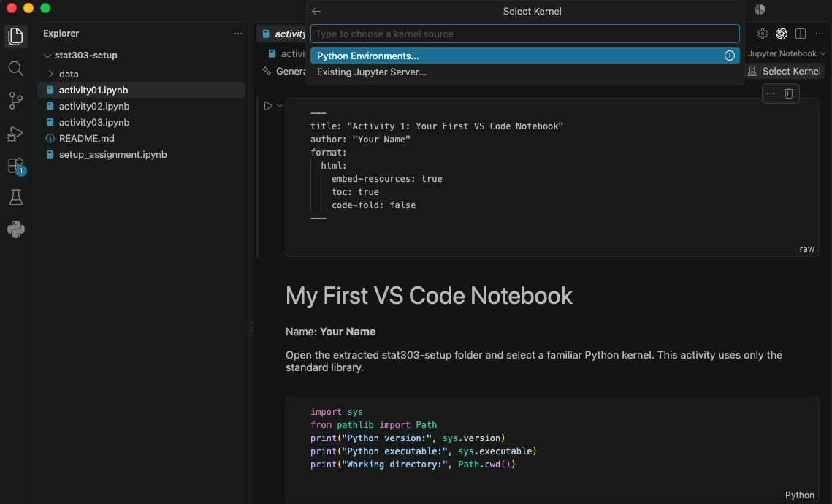Select the My First VS Code Notebook heading

tap(429, 296)
